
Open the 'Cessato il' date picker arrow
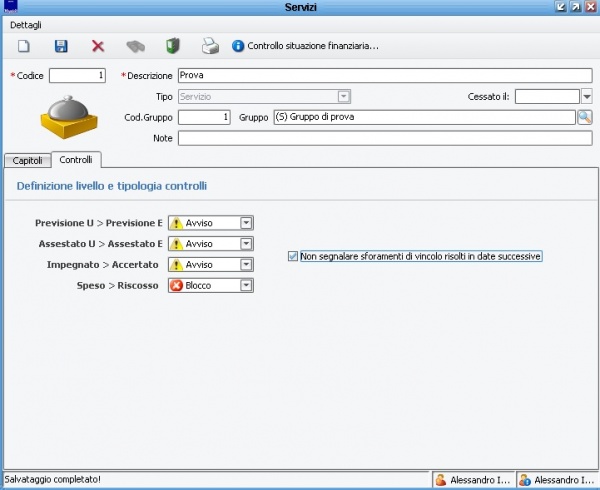point(587,97)
